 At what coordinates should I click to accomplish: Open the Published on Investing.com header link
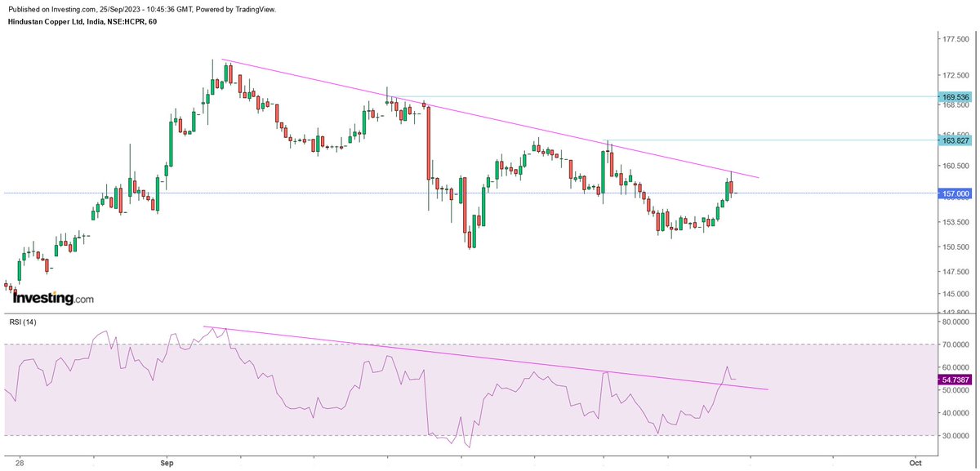tap(49, 11)
